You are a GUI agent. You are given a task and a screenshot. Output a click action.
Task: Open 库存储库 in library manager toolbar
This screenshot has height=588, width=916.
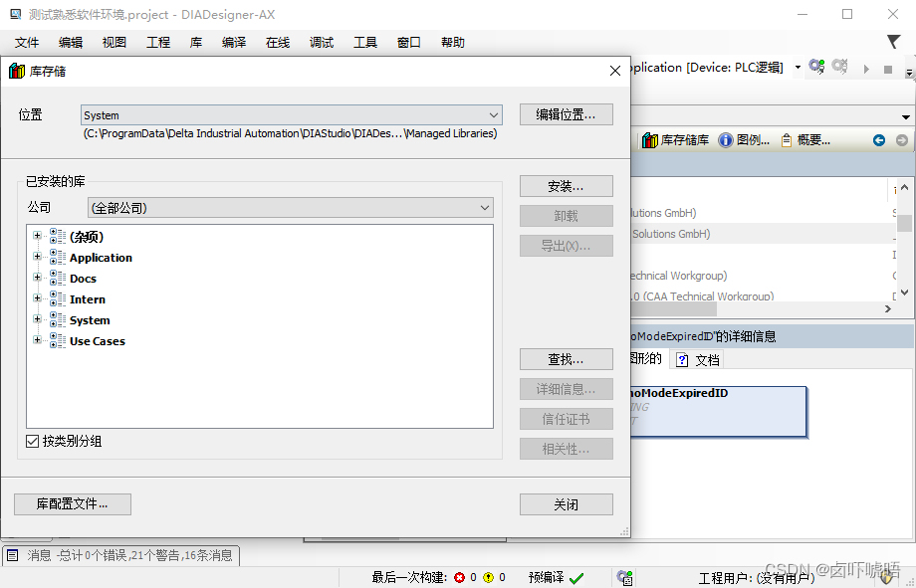click(675, 140)
